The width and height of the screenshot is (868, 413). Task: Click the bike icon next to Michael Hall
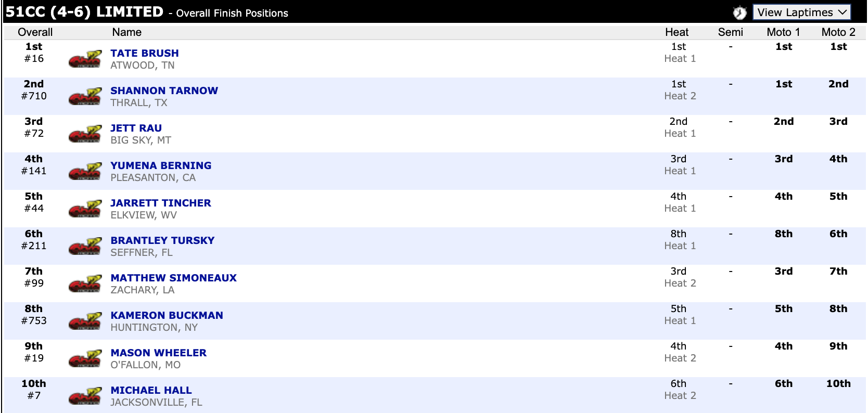(x=85, y=396)
